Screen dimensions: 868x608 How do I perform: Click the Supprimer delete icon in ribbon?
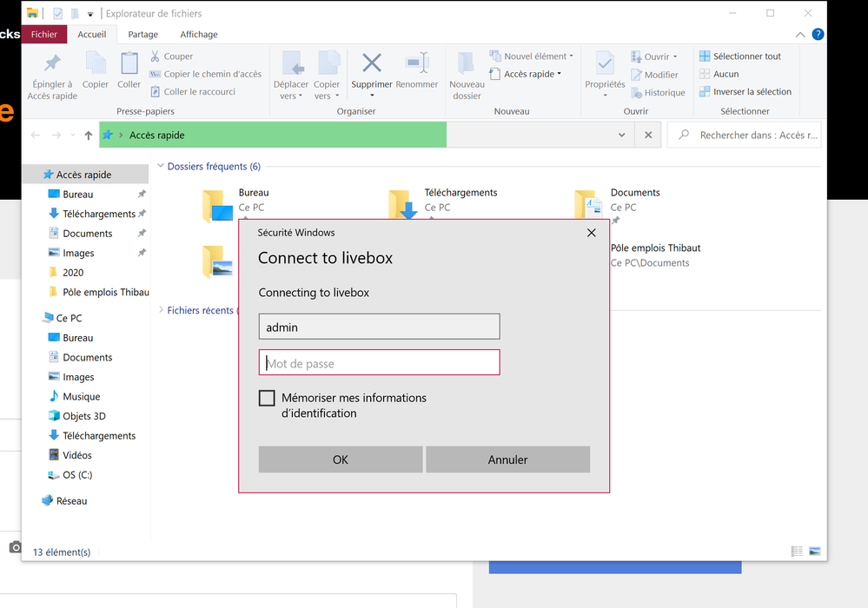tap(371, 64)
